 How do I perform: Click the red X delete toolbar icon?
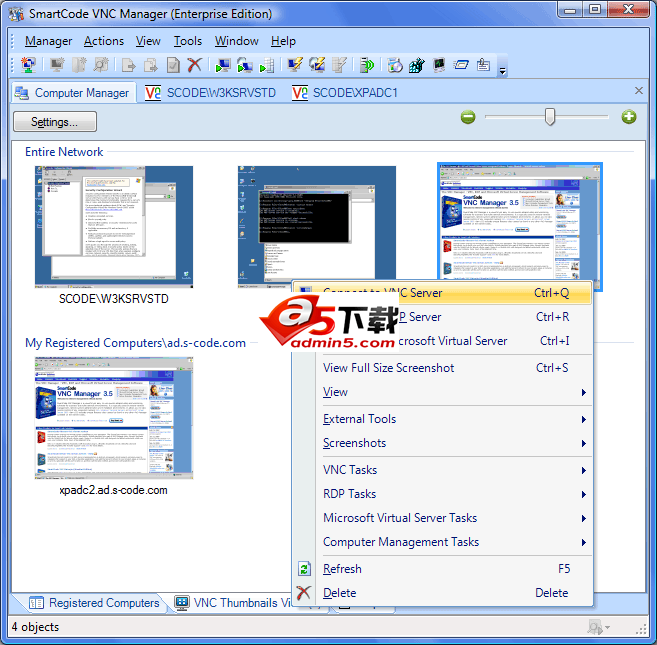coord(194,65)
